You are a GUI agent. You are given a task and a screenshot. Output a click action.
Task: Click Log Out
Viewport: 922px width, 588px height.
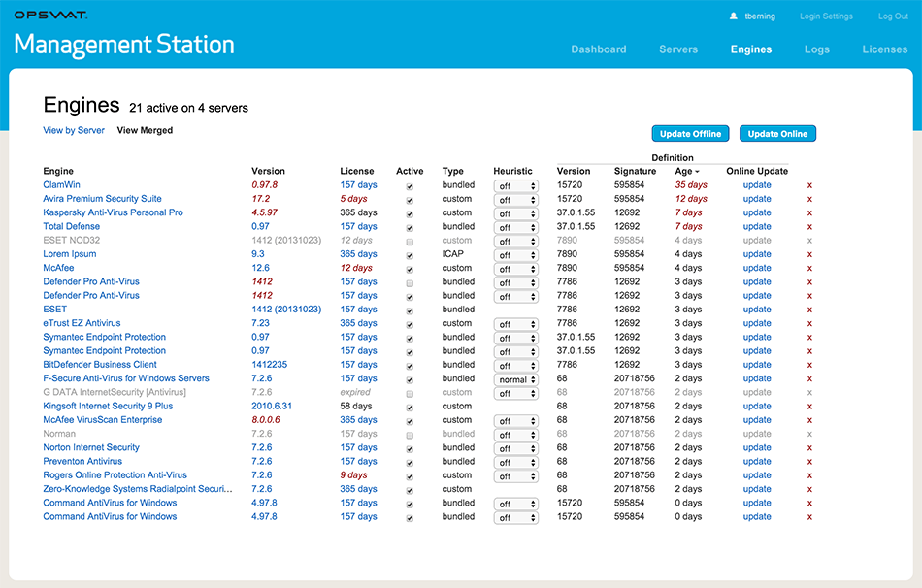click(893, 16)
